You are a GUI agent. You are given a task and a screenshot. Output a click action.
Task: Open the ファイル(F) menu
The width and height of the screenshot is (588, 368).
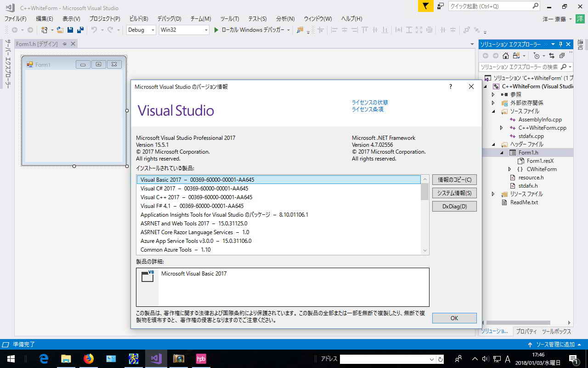click(x=16, y=19)
